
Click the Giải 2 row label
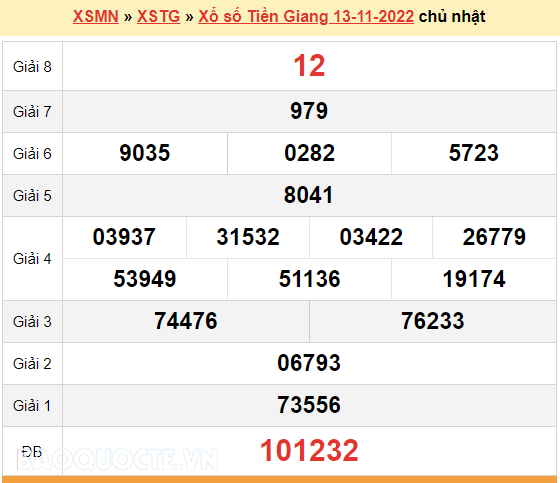click(x=32, y=364)
